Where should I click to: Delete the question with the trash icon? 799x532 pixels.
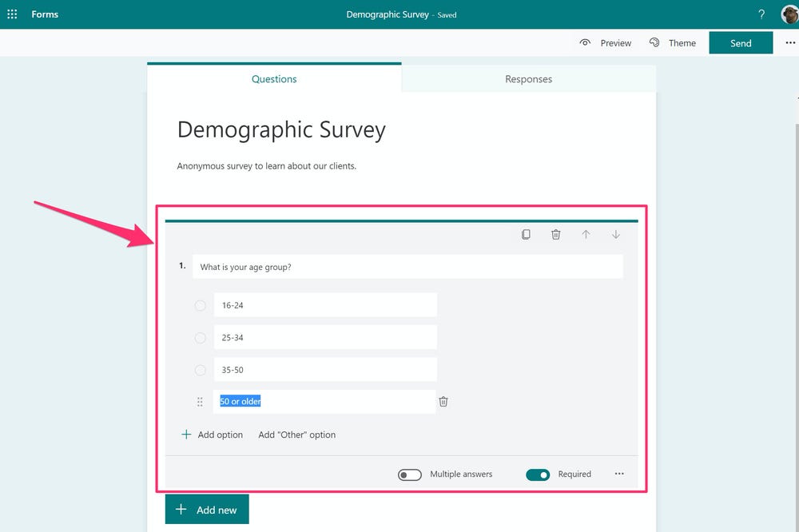point(556,234)
